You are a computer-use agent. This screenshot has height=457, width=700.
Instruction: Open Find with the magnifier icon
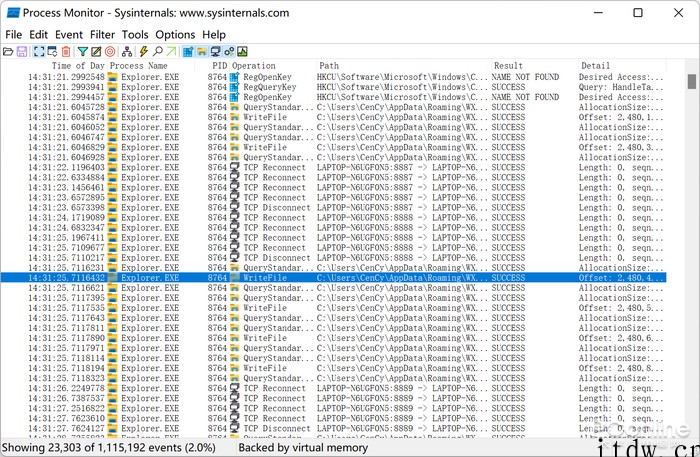pos(158,52)
